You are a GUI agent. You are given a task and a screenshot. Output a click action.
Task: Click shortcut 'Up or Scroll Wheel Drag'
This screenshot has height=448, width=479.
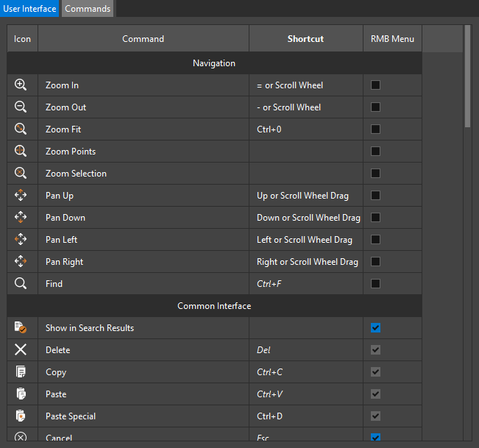302,196
